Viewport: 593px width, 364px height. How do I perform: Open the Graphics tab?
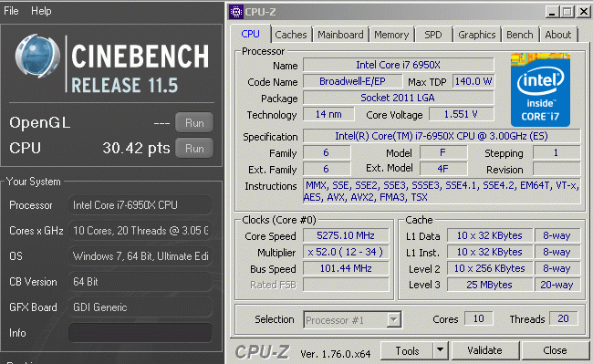[477, 35]
